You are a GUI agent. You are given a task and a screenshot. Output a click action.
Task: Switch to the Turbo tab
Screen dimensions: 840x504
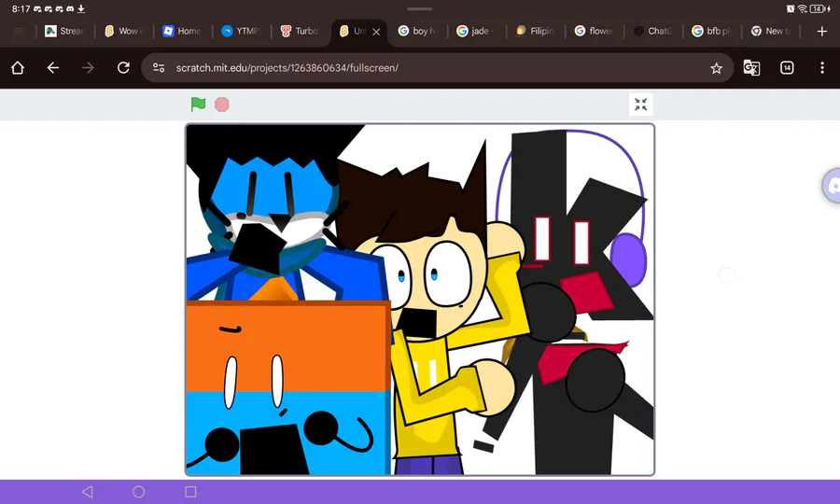coord(300,31)
